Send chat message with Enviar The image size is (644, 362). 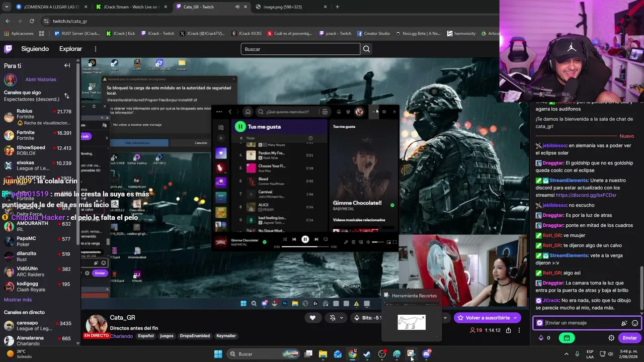(x=629, y=338)
